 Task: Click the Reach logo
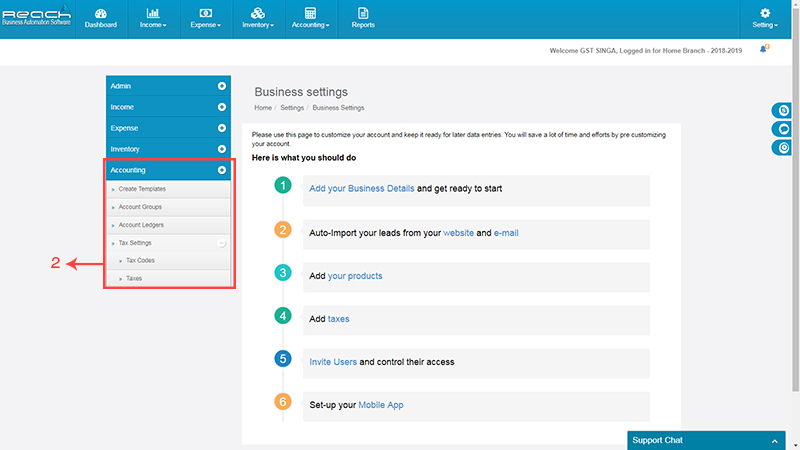[x=36, y=15]
